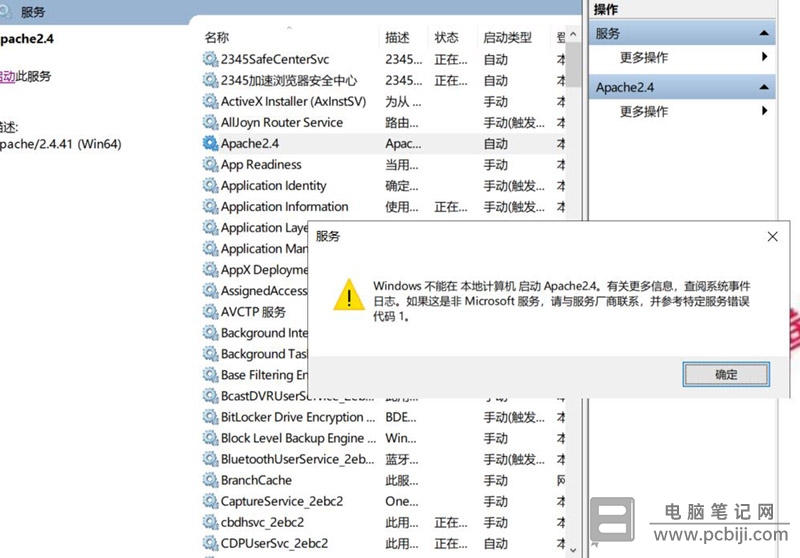Select the CaptureService_2ebc2 service name
800x558 pixels.
(282, 501)
